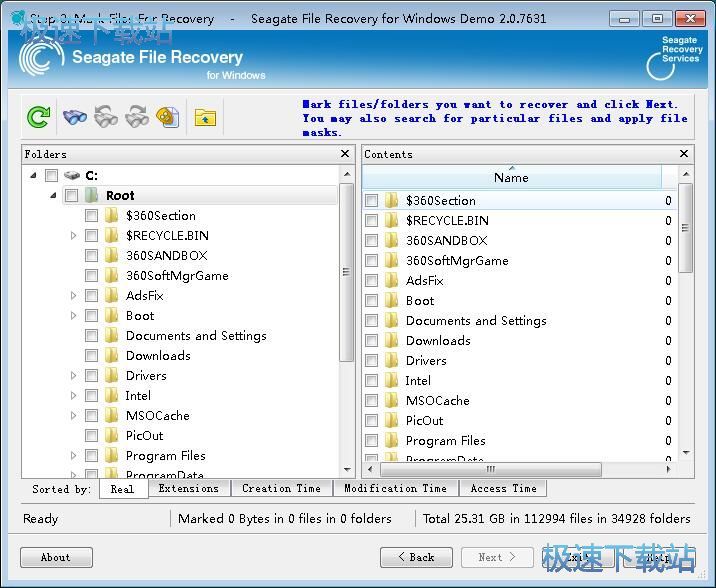Click the Folders panel scroll down arrow

[x=347, y=469]
